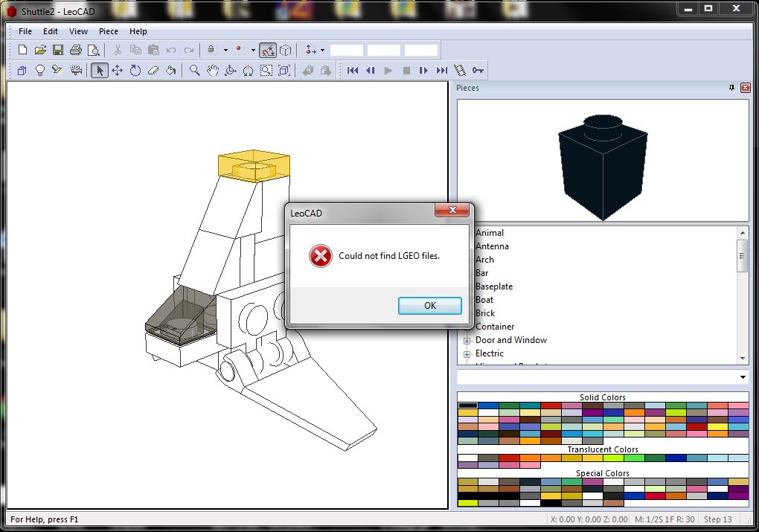
Task: Click the second transform value field
Action: (384, 51)
